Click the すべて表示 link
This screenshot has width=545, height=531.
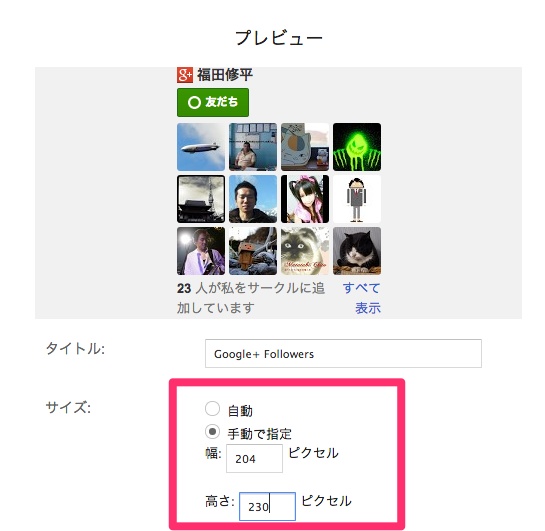[362, 298]
